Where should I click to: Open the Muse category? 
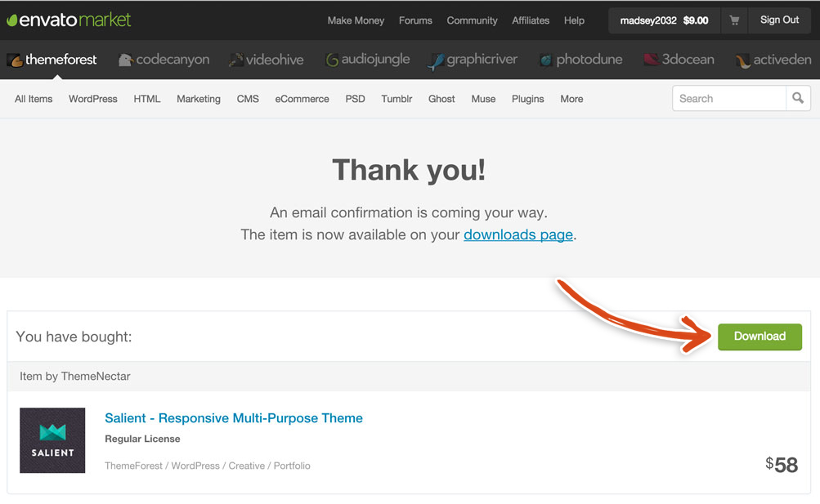point(483,99)
